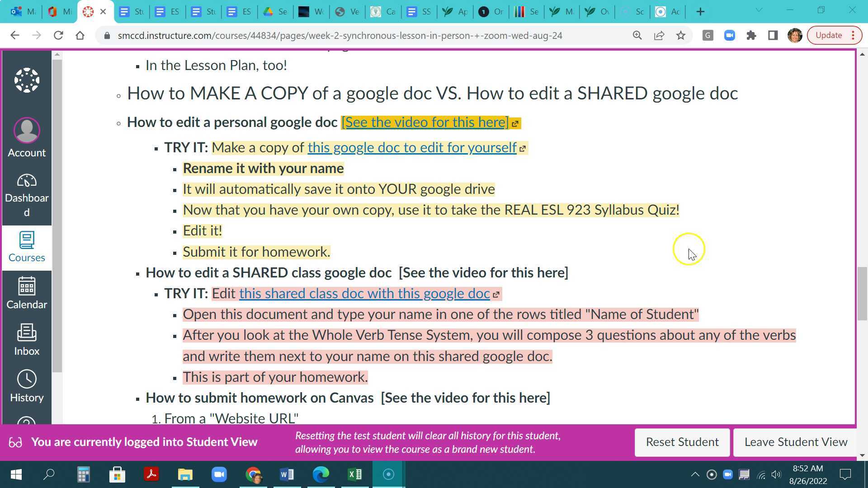Open 'this google doc to edit for yourself' link
Screen dimensions: 868x488
pyautogui.click(x=412, y=148)
